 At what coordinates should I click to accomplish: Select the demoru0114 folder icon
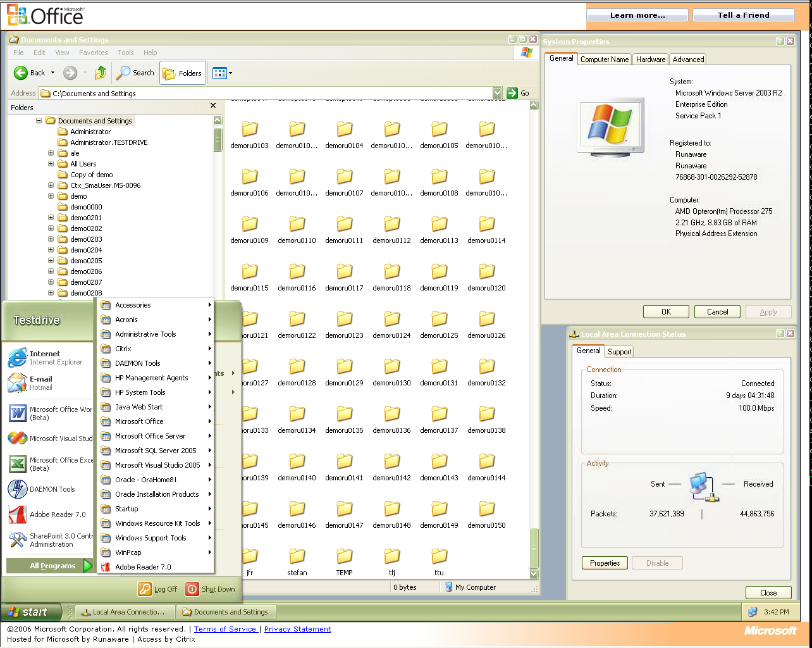(487, 224)
